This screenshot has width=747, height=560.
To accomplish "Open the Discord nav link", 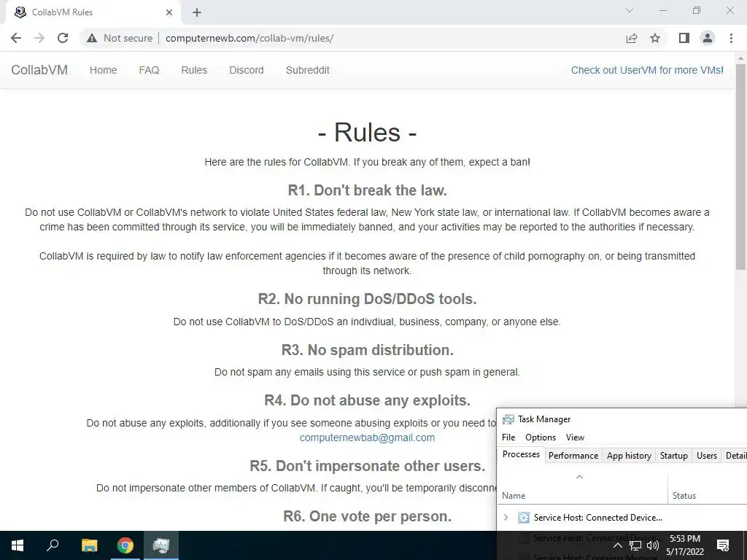I will point(247,70).
